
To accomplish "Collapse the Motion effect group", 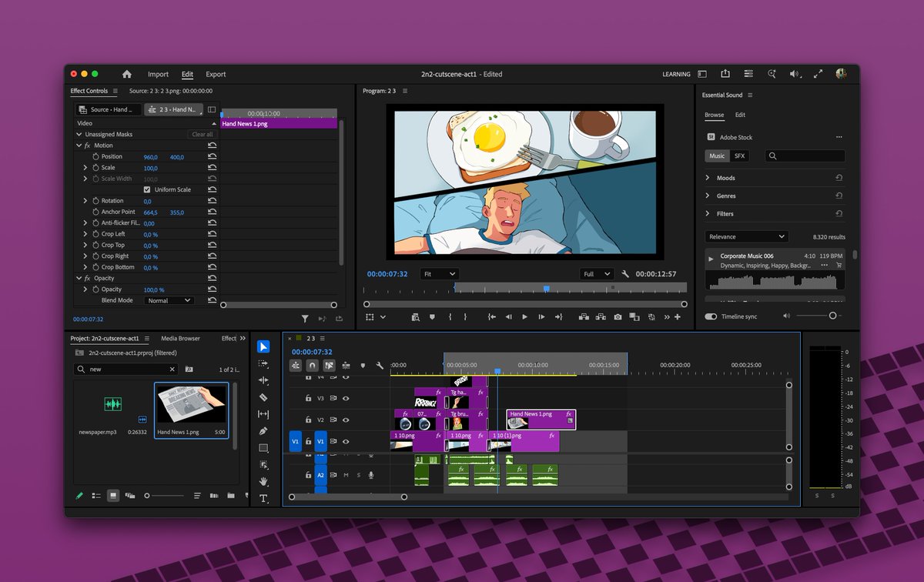I will click(x=79, y=145).
